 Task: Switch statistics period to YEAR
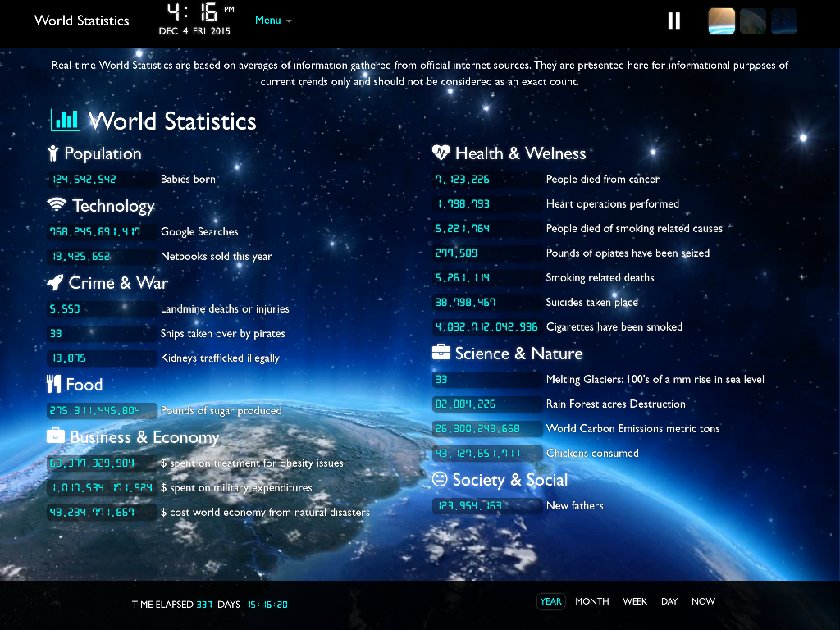(x=550, y=601)
